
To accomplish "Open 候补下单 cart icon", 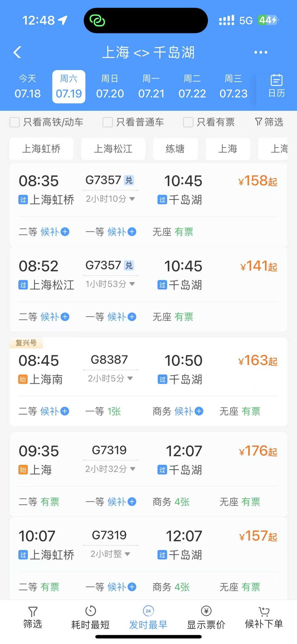I will (264, 611).
